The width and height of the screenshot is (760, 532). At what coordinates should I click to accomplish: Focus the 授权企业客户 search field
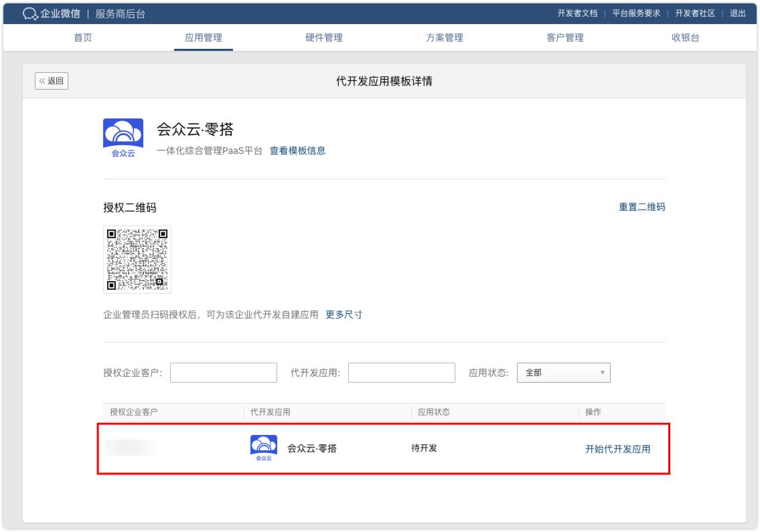223,373
